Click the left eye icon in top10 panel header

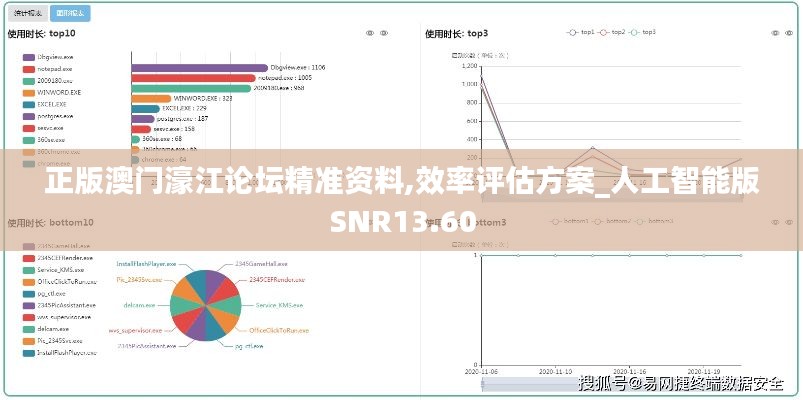370,33
